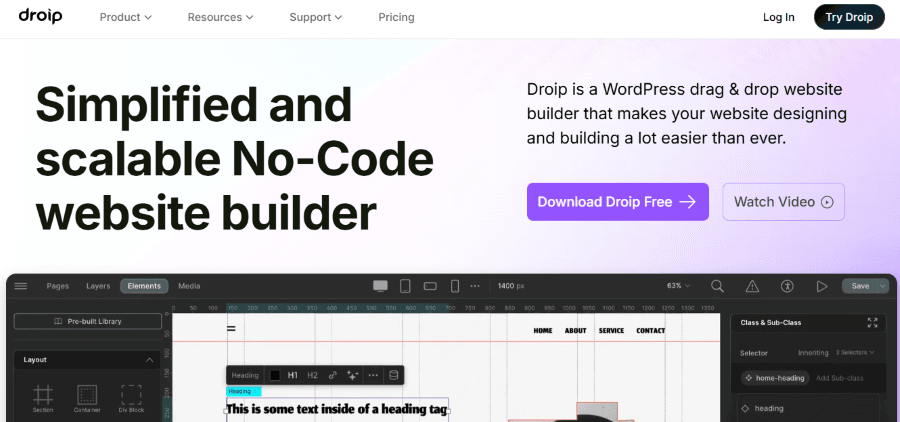Viewport: 900px width, 422px height.
Task: Click the database icon in heading toolbar
Action: 394,375
